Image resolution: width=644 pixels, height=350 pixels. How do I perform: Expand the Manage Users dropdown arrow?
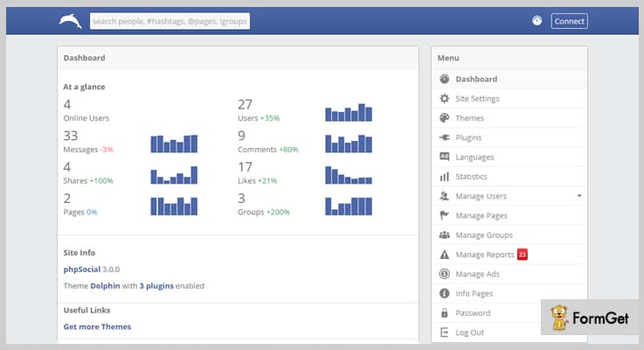coord(579,196)
